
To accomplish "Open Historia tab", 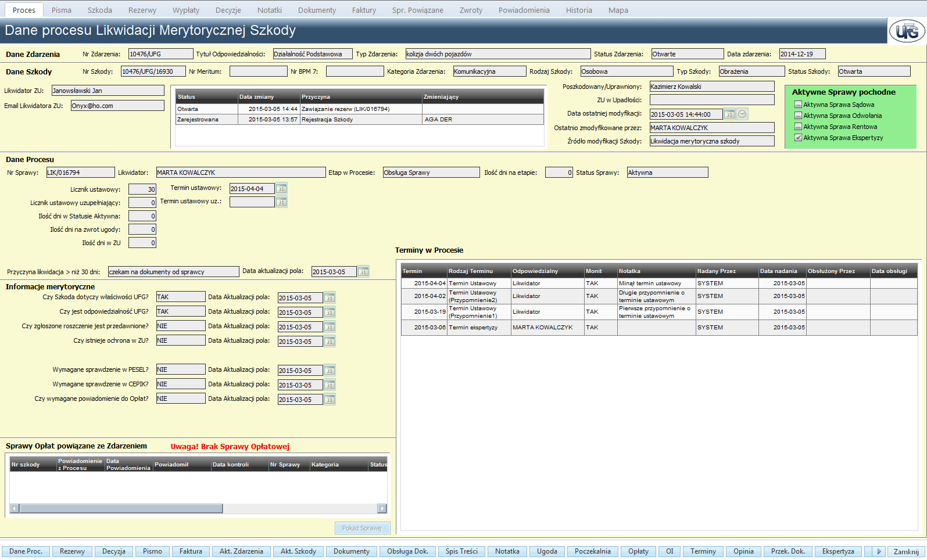I will pos(579,10).
